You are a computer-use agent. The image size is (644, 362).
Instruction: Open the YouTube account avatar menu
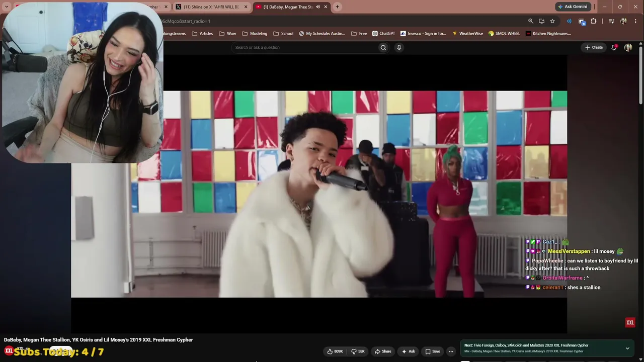click(628, 47)
